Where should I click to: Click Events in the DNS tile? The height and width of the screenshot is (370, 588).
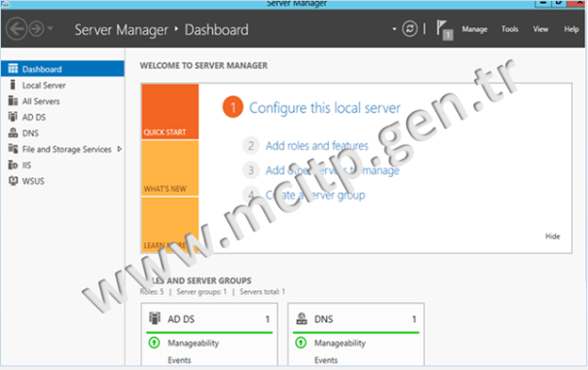tap(326, 361)
